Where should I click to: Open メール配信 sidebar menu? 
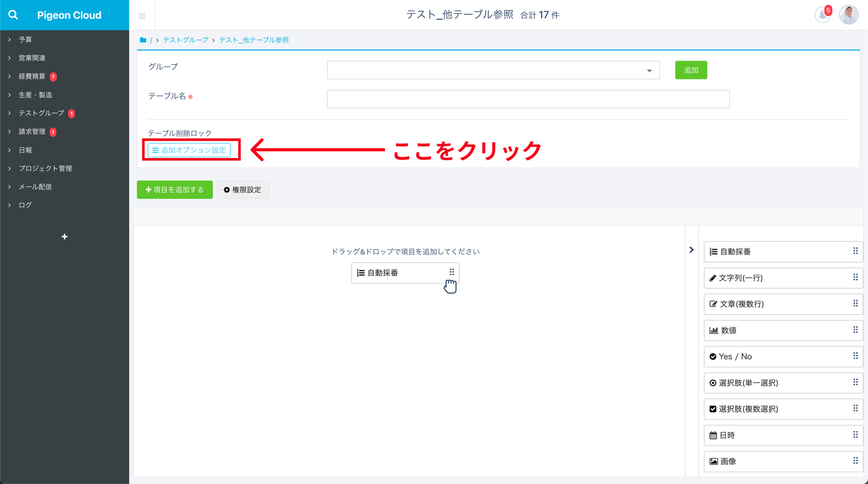[35, 187]
